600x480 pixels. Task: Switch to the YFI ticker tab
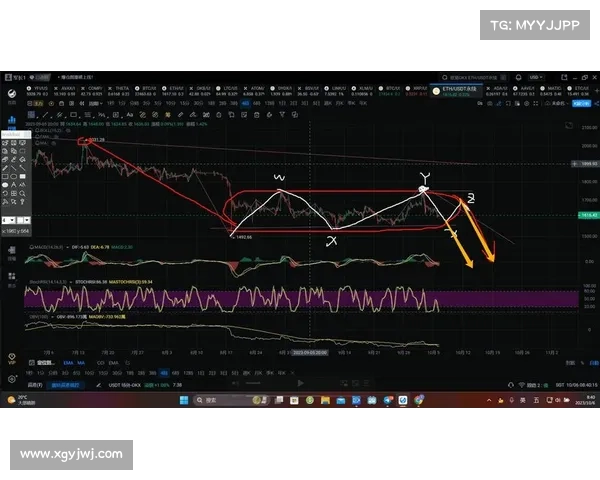click(37, 91)
